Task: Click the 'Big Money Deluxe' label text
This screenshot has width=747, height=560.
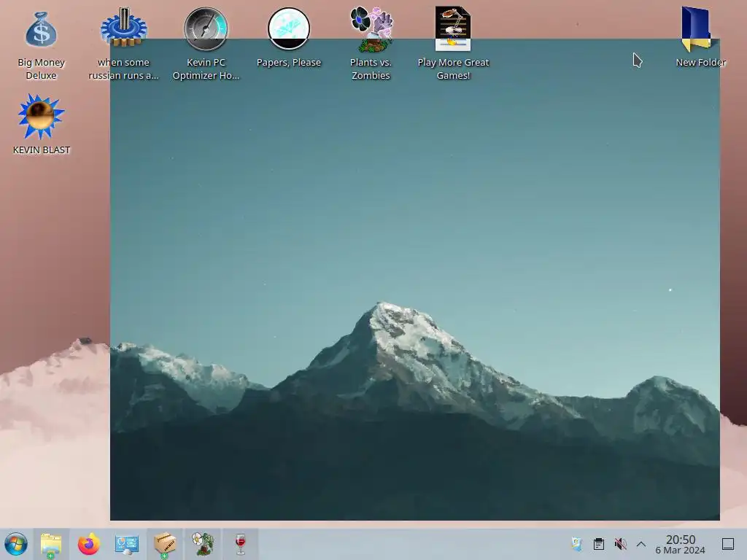Action: click(x=41, y=69)
